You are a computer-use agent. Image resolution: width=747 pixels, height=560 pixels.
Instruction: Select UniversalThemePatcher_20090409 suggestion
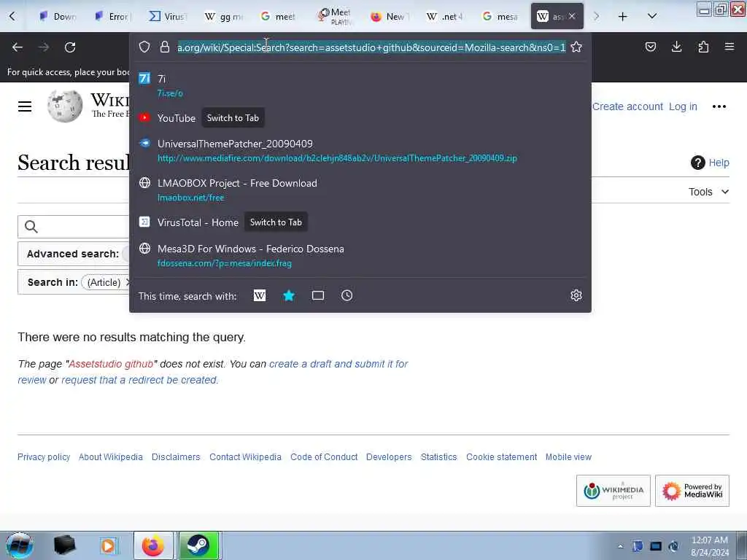[x=360, y=150]
